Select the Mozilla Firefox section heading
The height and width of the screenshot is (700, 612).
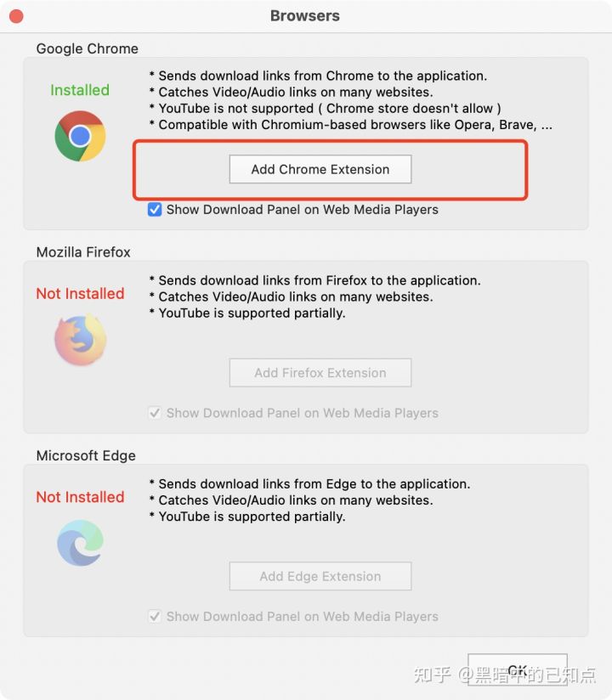tap(83, 252)
